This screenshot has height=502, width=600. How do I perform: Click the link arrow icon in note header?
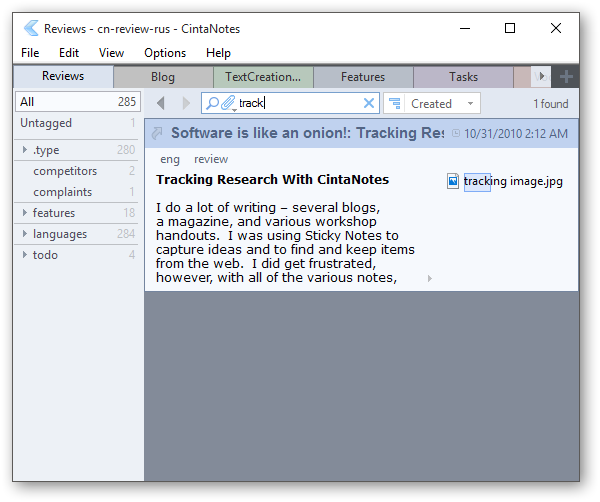157,133
